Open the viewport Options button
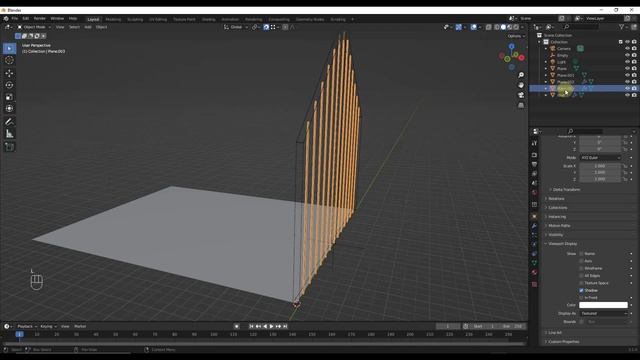640x360 pixels. click(515, 36)
